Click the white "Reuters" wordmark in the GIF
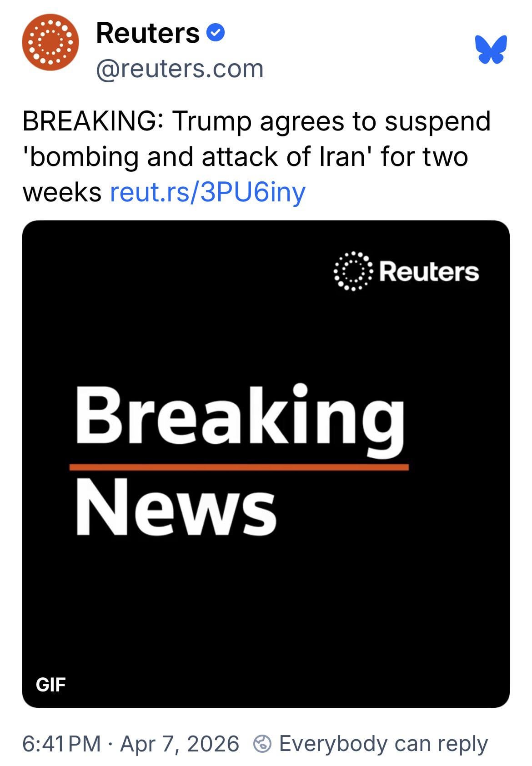The width and height of the screenshot is (532, 766). click(x=428, y=272)
